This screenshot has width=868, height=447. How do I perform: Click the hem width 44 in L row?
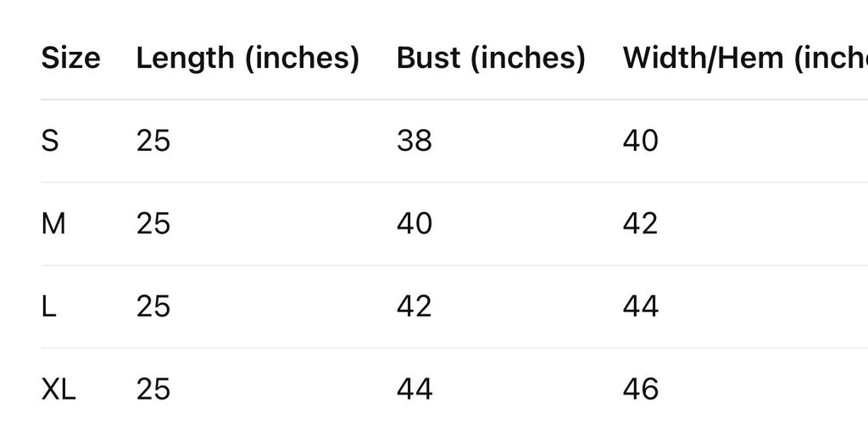click(641, 306)
